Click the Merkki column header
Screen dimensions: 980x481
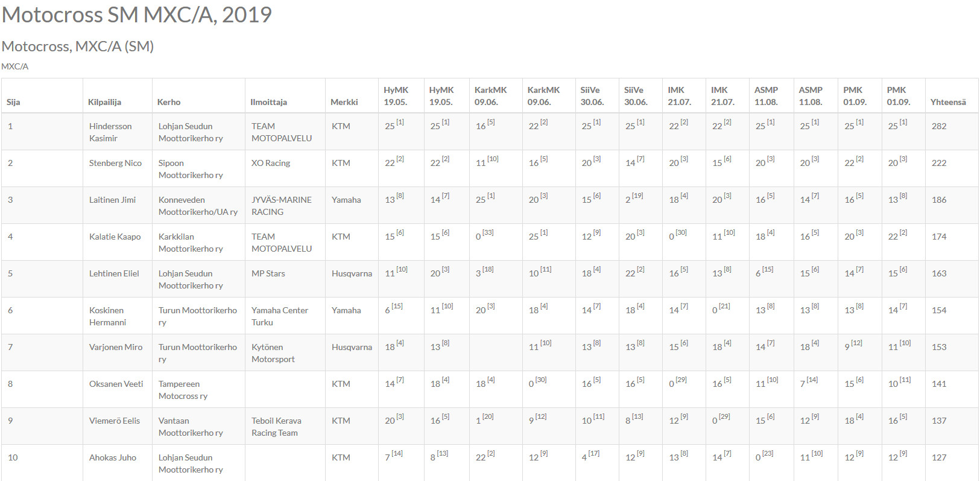tap(344, 102)
